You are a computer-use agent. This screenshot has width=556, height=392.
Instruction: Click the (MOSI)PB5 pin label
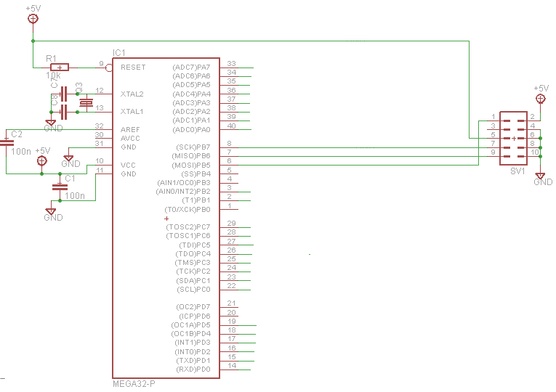190,165
